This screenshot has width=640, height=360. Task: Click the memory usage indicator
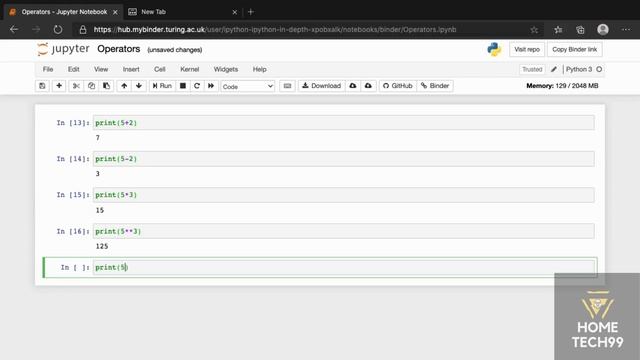(x=562, y=86)
